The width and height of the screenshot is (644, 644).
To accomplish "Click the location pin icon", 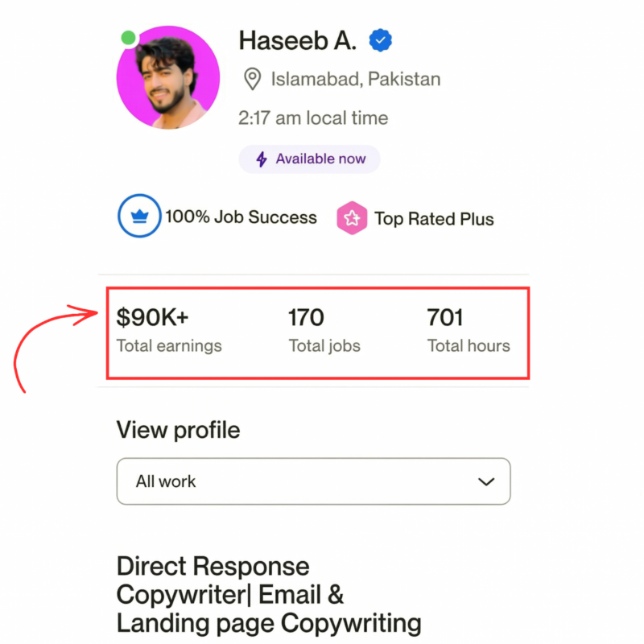I will (x=253, y=79).
